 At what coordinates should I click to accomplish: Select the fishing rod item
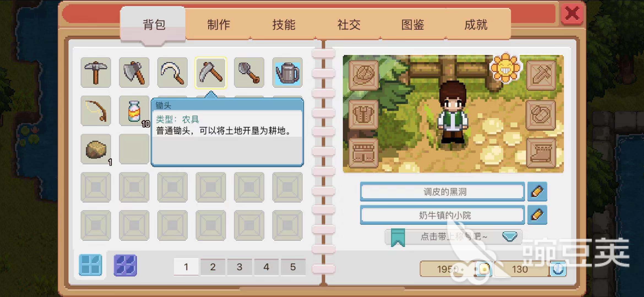click(96, 111)
